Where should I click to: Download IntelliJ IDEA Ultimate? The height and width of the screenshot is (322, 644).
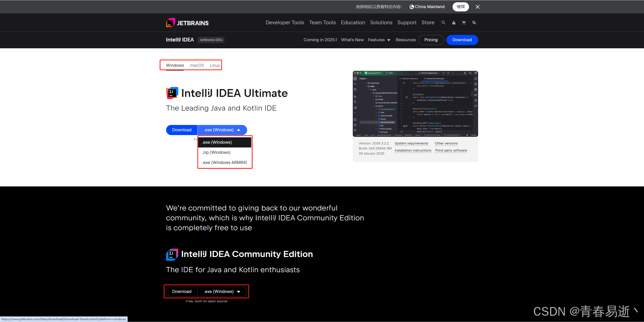[x=181, y=130]
